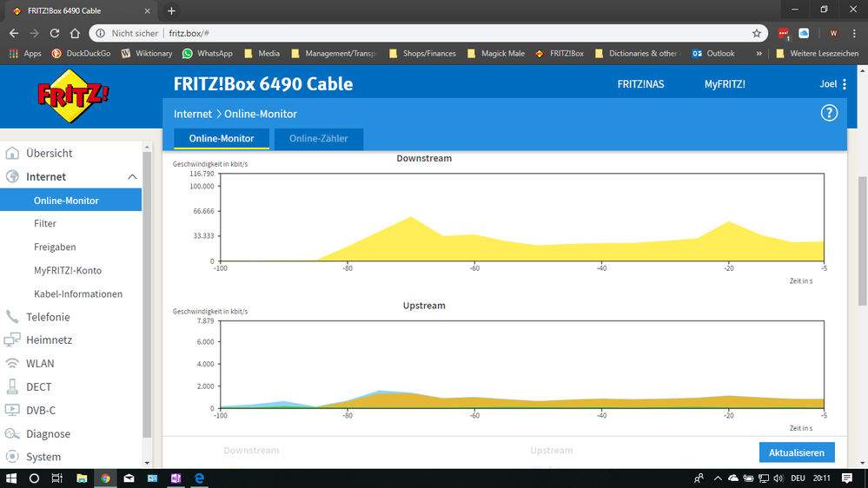Open Windows notification center icon

click(847, 478)
